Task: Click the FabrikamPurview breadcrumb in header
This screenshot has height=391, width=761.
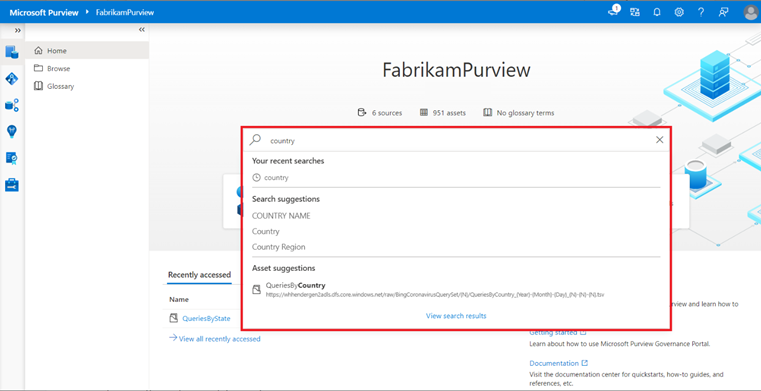Action: [x=125, y=13]
